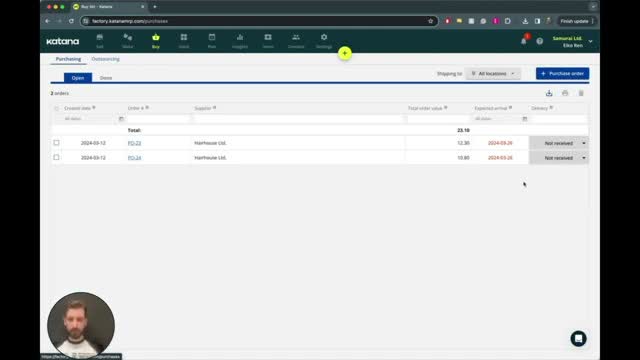Open the Insights chart section

point(240,41)
